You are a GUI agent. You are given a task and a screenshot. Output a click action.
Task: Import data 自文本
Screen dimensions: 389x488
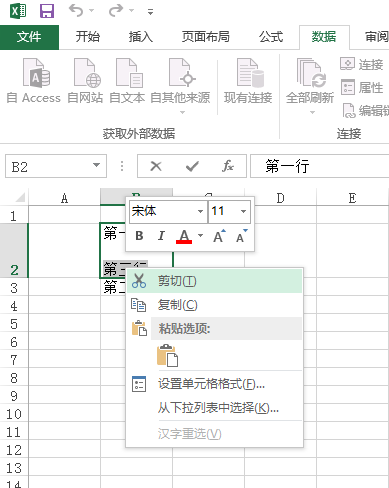[127, 81]
